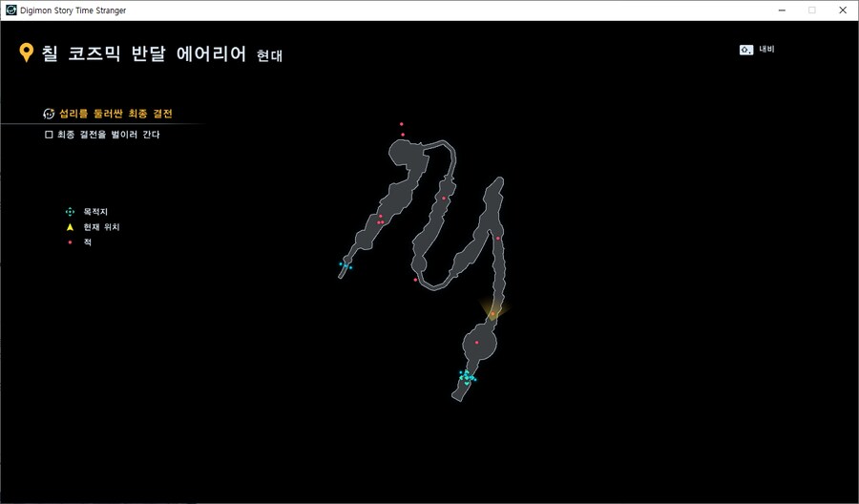Viewport: 859px width, 504px height.
Task: Minimize the Digimon Story Time Stranger window
Action: (782, 10)
